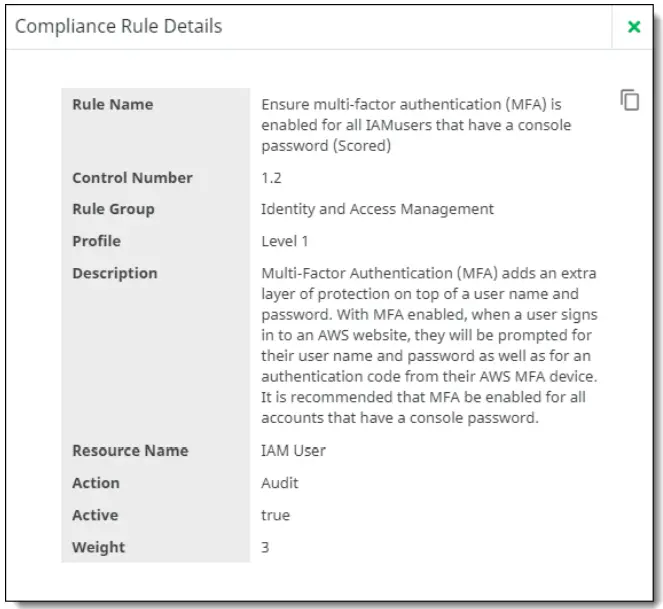663x609 pixels.
Task: Close the Compliance Rule Details dialog
Action: pyautogui.click(x=634, y=27)
